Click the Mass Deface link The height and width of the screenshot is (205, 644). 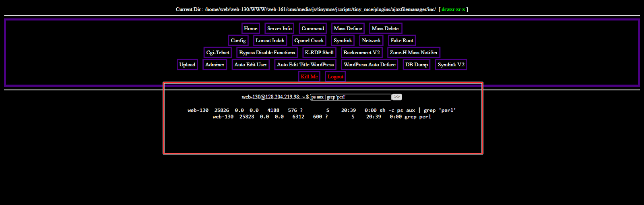click(348, 29)
